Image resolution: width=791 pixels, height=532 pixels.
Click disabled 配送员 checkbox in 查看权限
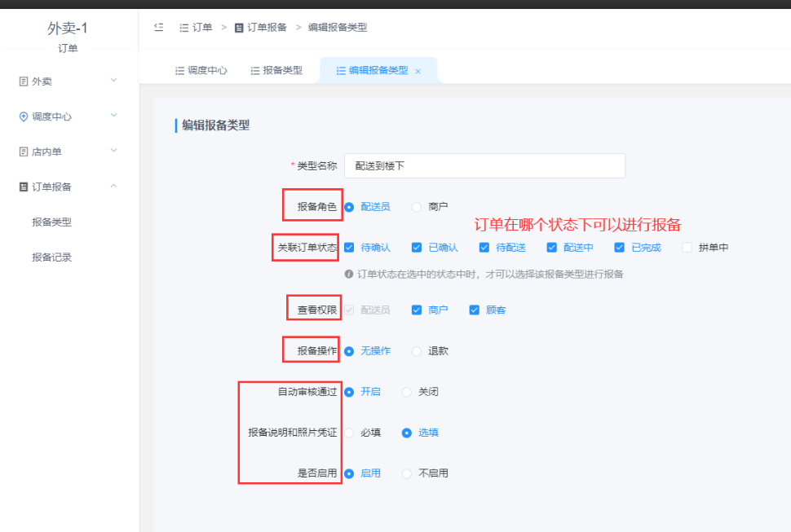pyautogui.click(x=349, y=310)
